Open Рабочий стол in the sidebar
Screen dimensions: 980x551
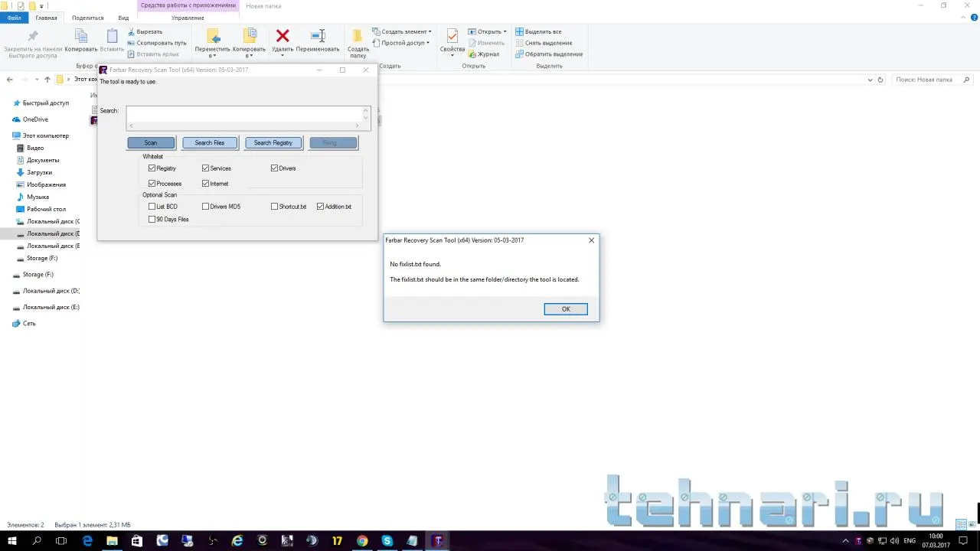pos(47,209)
